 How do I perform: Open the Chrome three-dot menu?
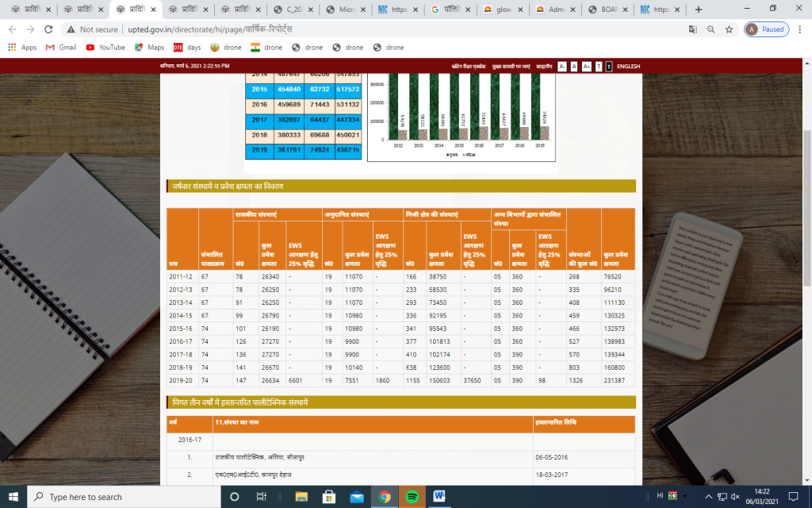coord(799,29)
